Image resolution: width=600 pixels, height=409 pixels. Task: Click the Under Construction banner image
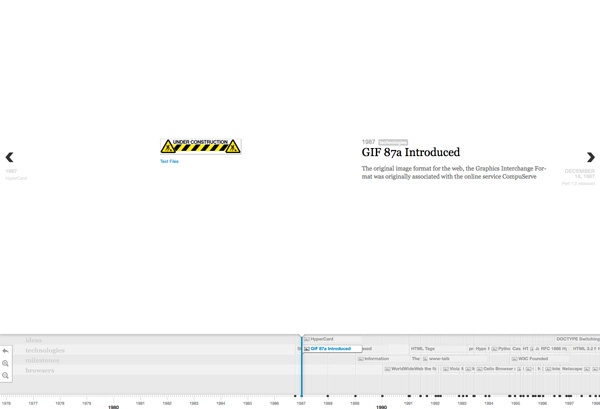coord(201,146)
